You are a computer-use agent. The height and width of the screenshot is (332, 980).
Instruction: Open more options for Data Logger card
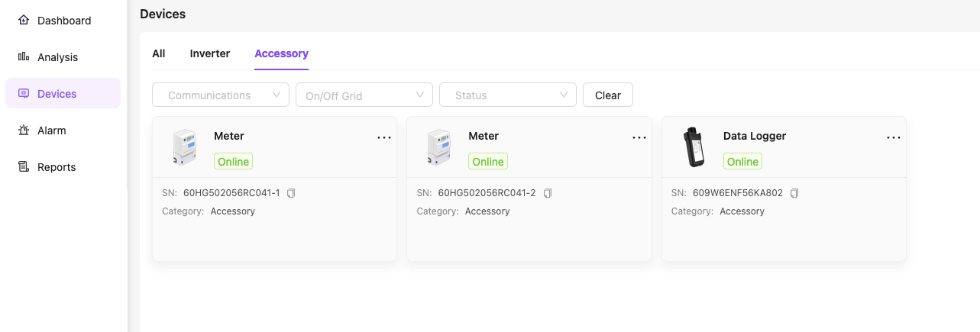(894, 137)
